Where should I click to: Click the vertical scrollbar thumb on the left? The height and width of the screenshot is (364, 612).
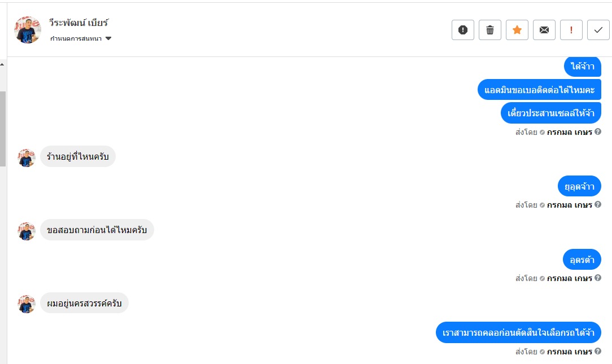pos(3,129)
